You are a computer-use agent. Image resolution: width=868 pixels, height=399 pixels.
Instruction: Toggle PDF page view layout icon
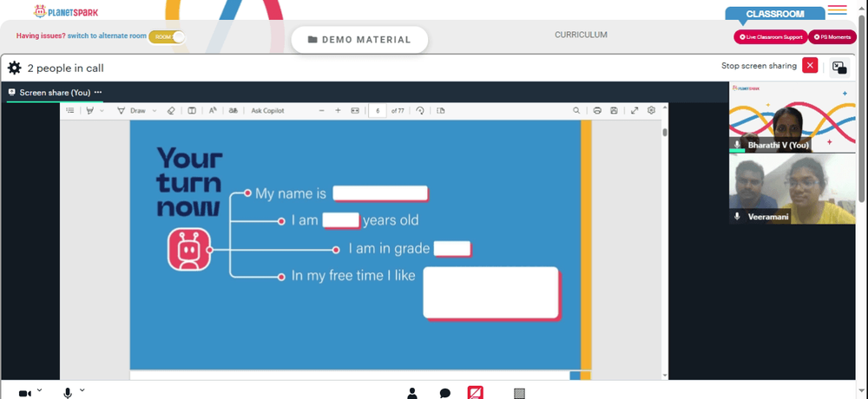(x=192, y=111)
